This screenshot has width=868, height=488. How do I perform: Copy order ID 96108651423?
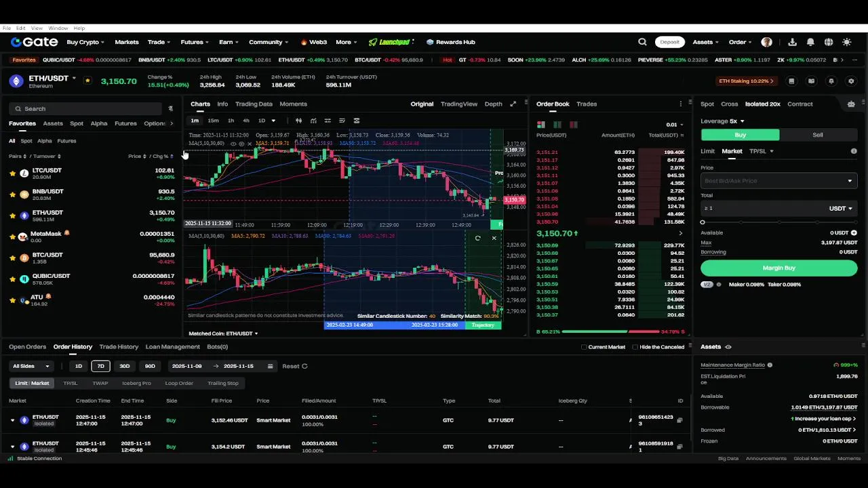pyautogui.click(x=679, y=420)
